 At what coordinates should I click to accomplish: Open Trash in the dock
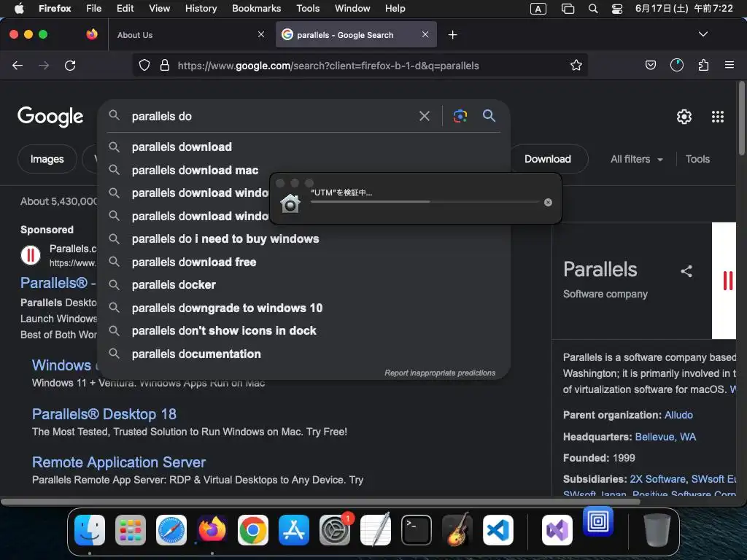click(x=657, y=530)
